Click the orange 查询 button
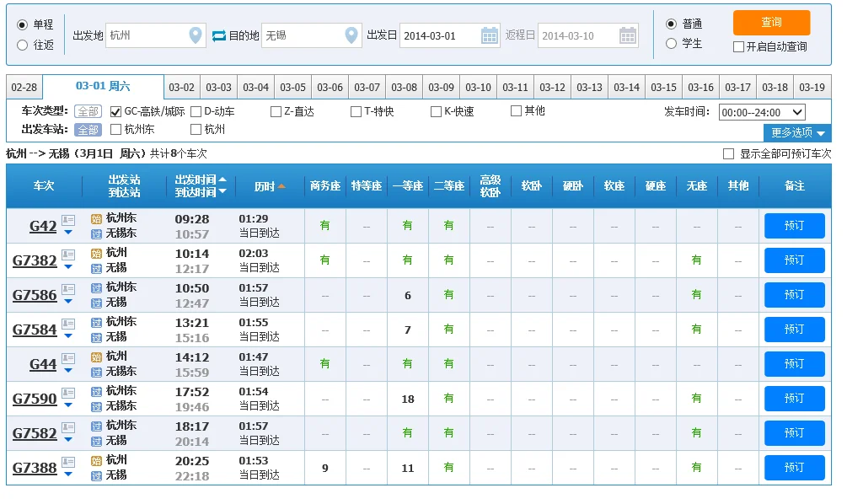Viewport: 847px width, 504px height. click(x=770, y=23)
